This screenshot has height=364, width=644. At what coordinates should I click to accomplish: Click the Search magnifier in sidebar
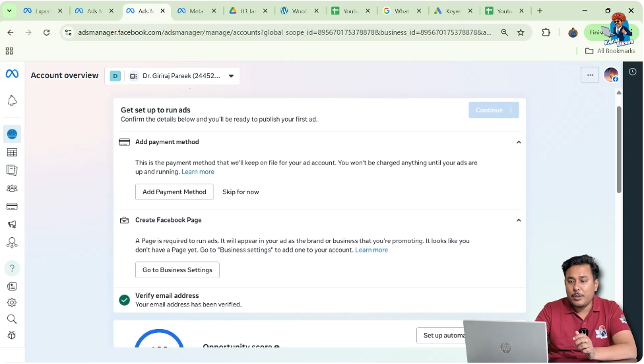pyautogui.click(x=12, y=319)
